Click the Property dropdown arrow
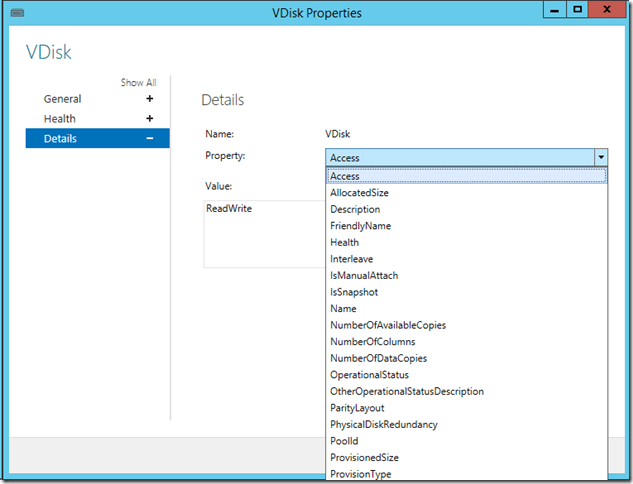 click(600, 158)
